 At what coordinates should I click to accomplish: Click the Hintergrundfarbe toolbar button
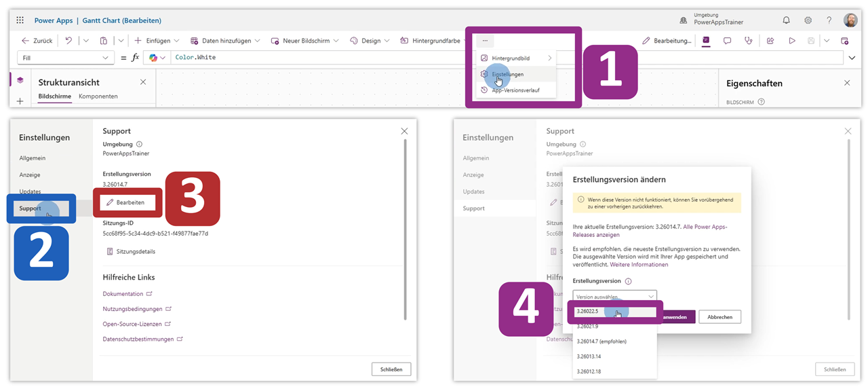click(430, 41)
